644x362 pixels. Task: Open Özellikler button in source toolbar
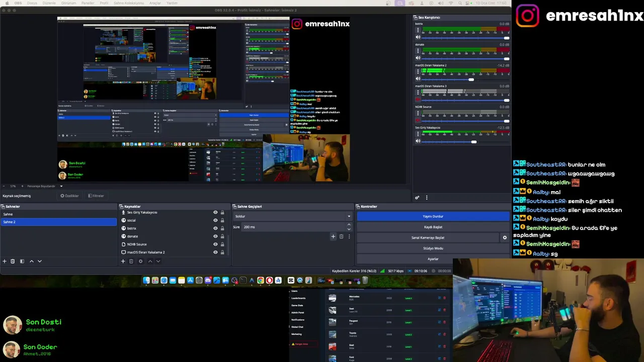click(x=70, y=196)
